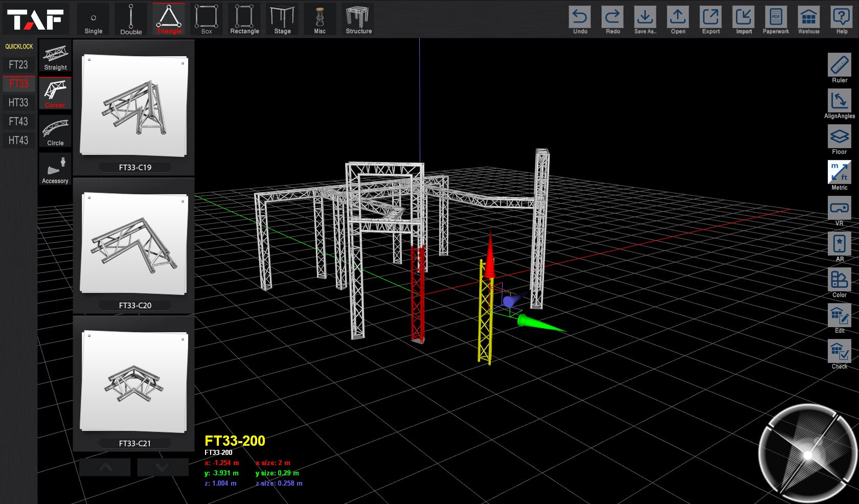Choose the FT43 truss series
859x504 pixels.
(18, 121)
